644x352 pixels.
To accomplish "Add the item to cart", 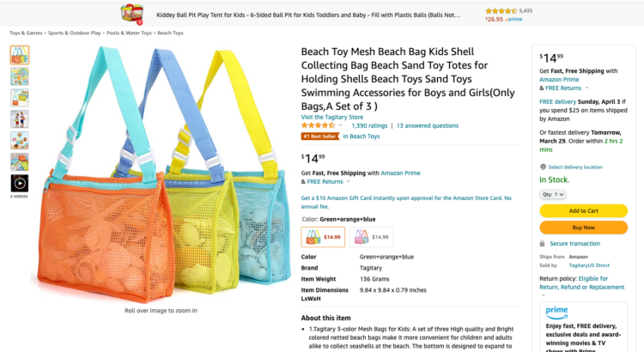I will 583,210.
